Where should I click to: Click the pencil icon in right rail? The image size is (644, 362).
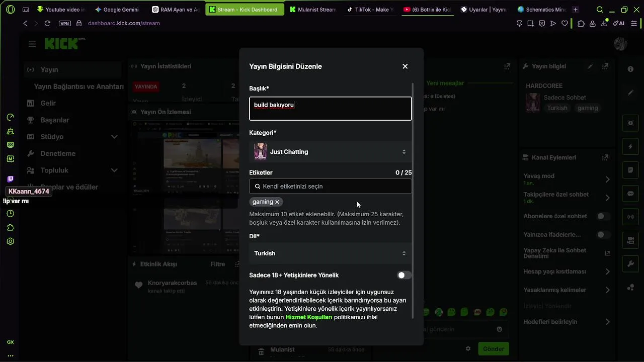tap(630, 93)
